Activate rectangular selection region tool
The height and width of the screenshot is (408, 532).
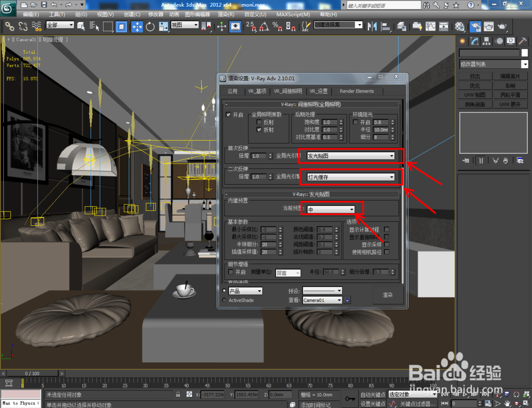coord(108,27)
